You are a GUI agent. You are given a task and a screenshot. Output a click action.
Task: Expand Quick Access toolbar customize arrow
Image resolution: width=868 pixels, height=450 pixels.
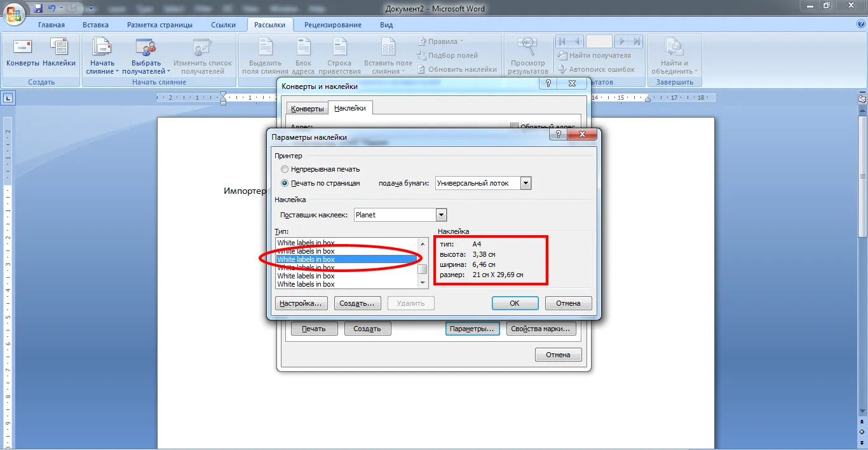(92, 9)
